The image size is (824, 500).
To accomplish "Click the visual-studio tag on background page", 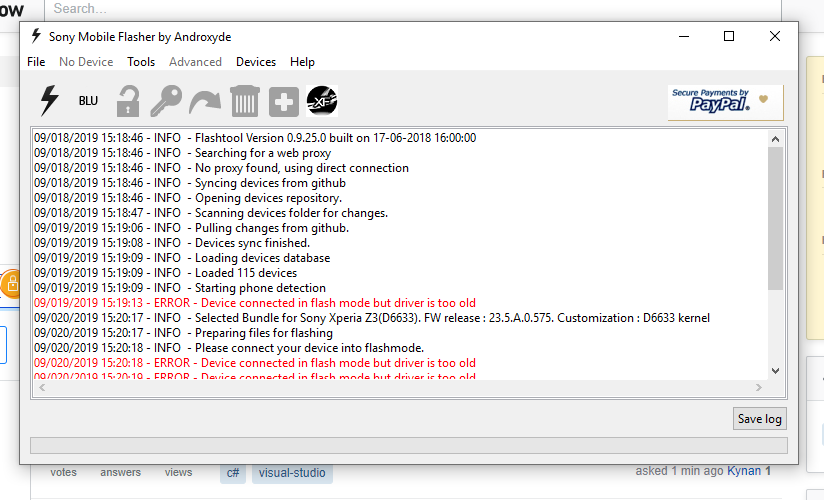I will pos(292,473).
